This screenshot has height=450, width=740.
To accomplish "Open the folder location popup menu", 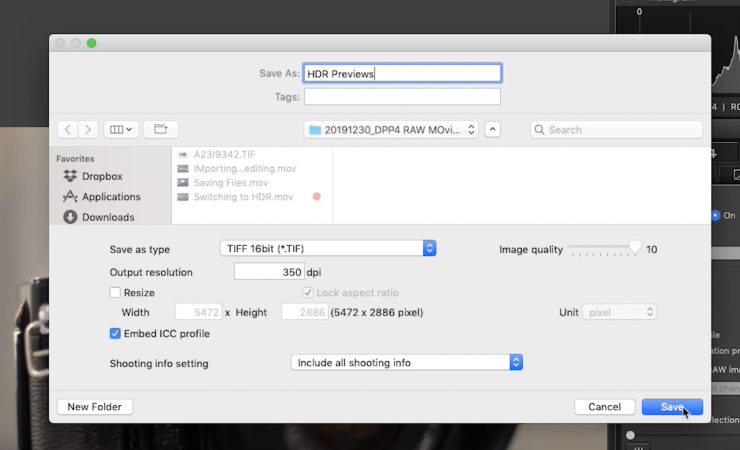I will click(x=391, y=130).
